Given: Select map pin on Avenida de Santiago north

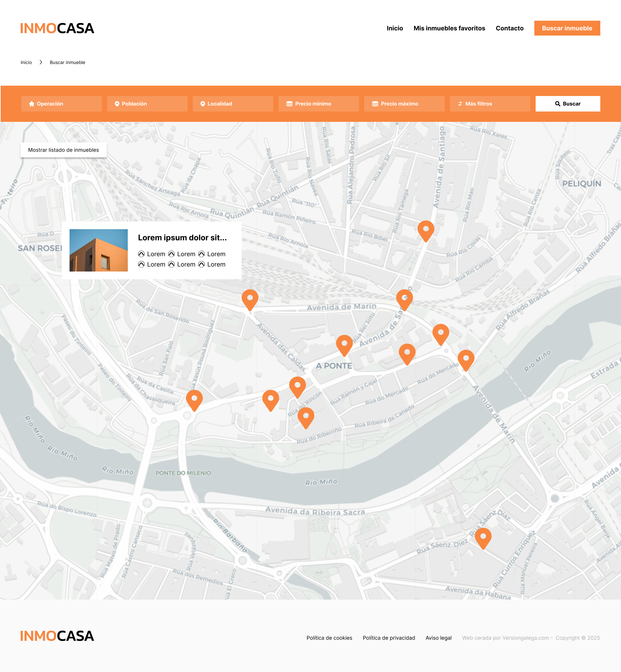Looking at the screenshot, I should click(425, 231).
